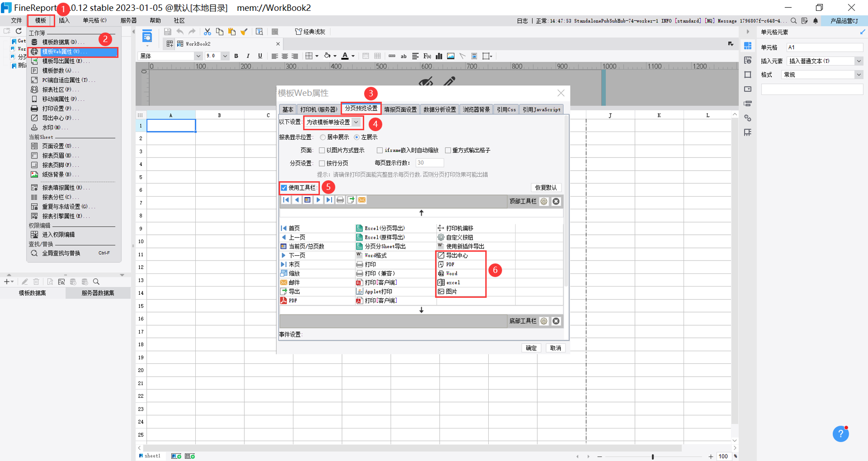
Task: Toggle underline formatting with the U icon
Action: [x=260, y=56]
